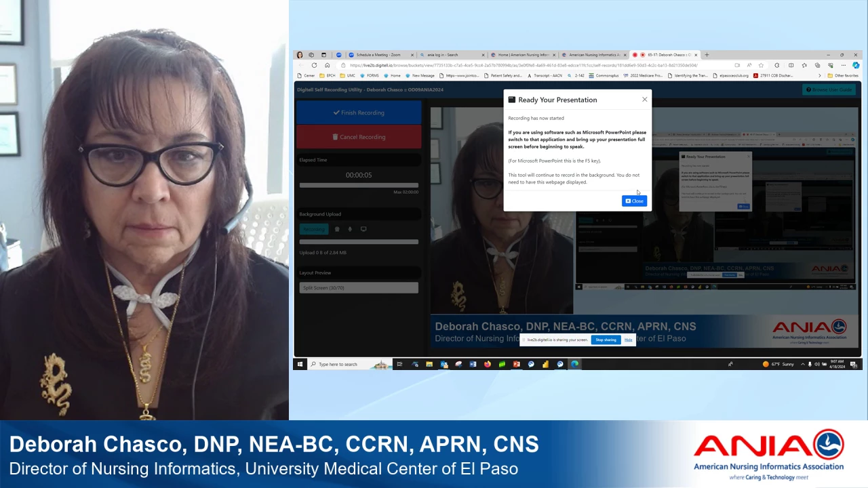The image size is (868, 488).
Task: Click the webcam icon under Background Upload
Action: (337, 229)
